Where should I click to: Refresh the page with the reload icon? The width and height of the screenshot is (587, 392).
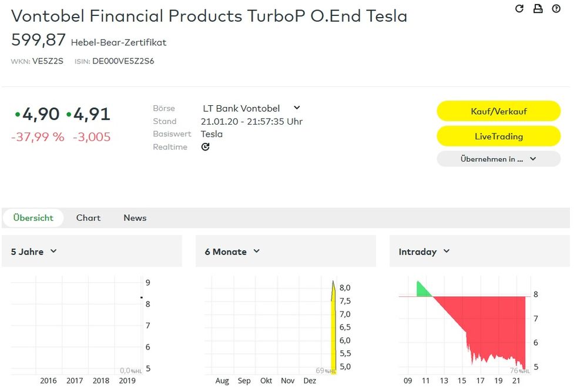click(518, 9)
